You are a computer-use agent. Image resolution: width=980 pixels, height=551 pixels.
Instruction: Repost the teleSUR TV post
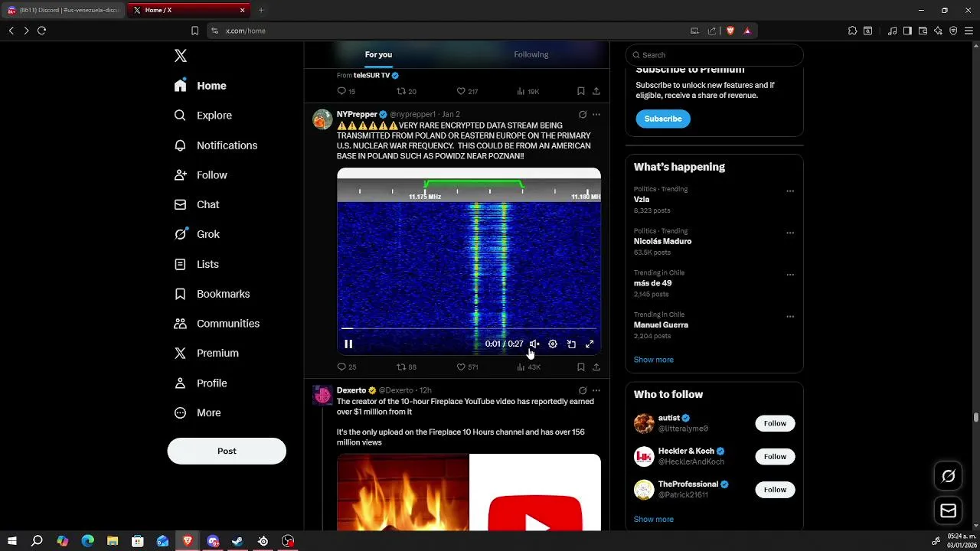(407, 91)
